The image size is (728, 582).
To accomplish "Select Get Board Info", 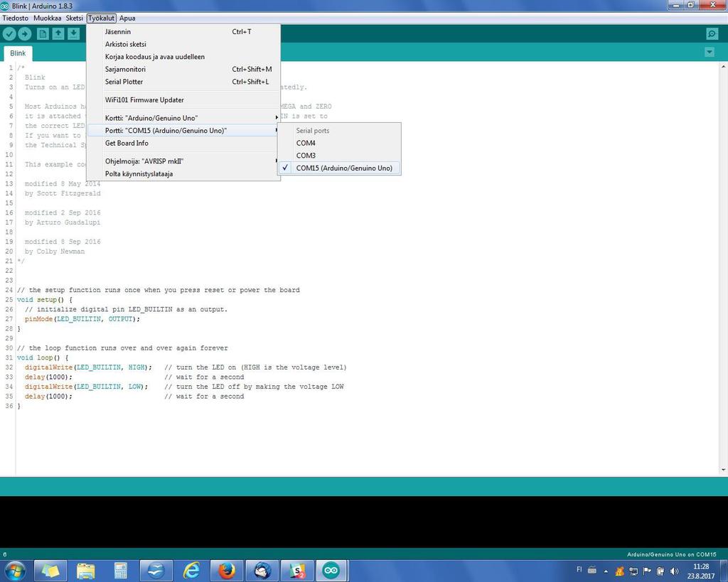I will (x=183, y=143).
